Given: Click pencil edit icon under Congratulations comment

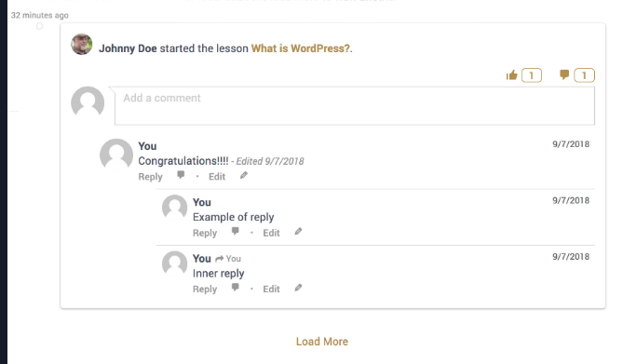Looking at the screenshot, I should point(244,176).
